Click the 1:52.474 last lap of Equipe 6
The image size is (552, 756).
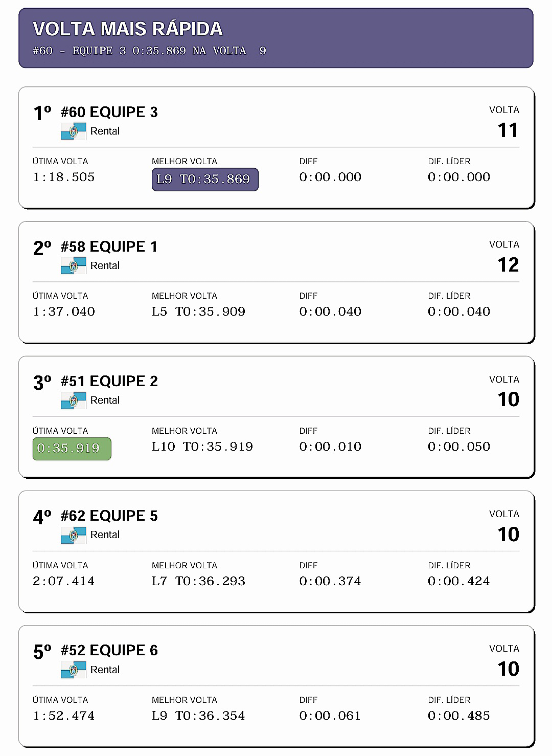click(x=64, y=716)
